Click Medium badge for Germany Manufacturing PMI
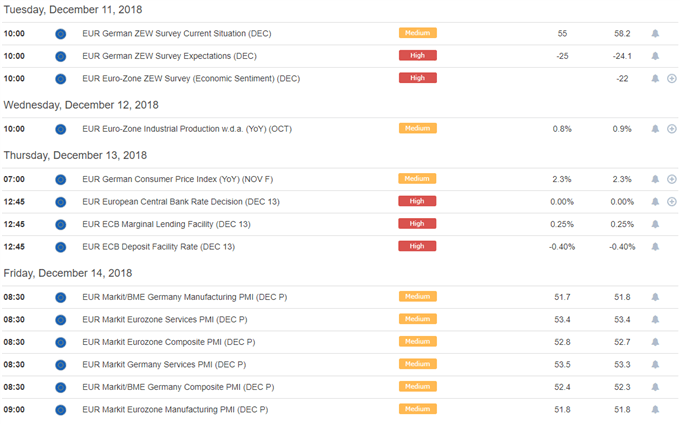680x424 pixels. pos(418,297)
